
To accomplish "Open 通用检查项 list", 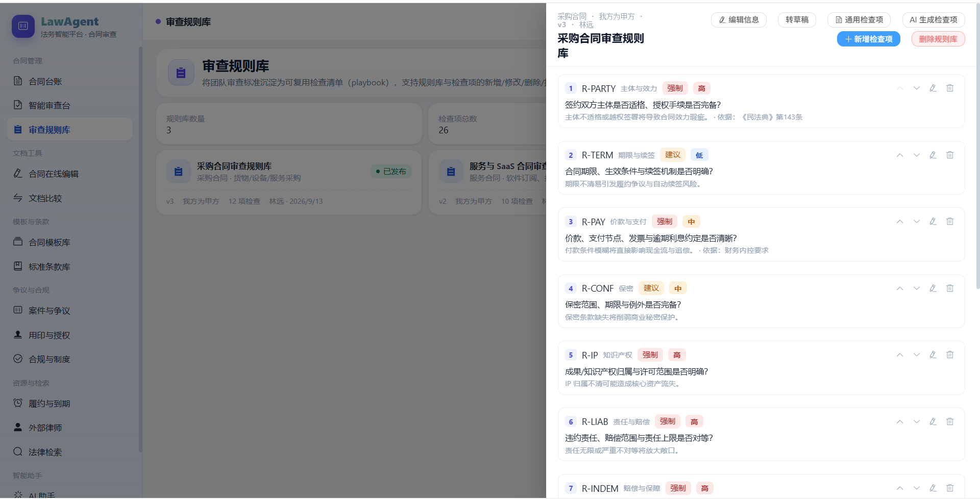I will 859,20.
